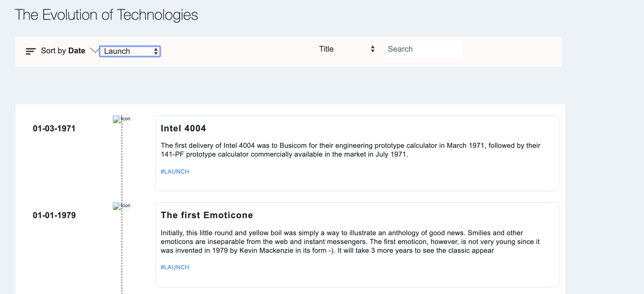The width and height of the screenshot is (644, 294).
Task: Open the Launch category dropdown
Action: click(130, 51)
